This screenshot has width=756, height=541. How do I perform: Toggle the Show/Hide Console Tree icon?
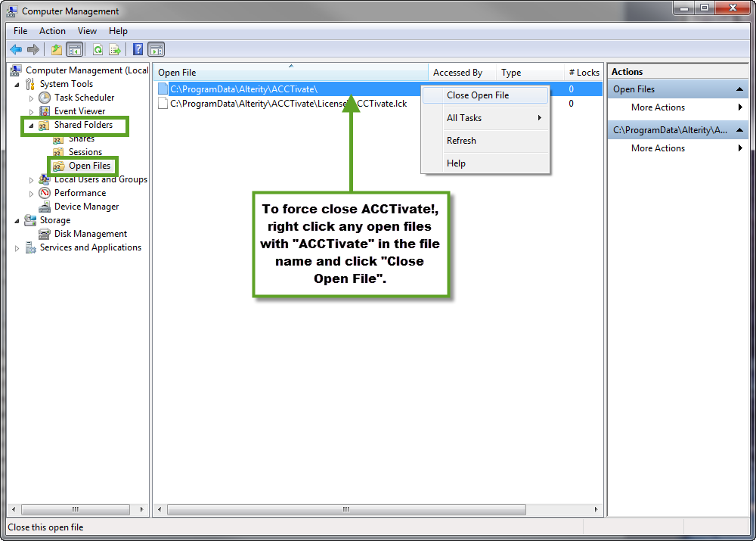pos(75,49)
